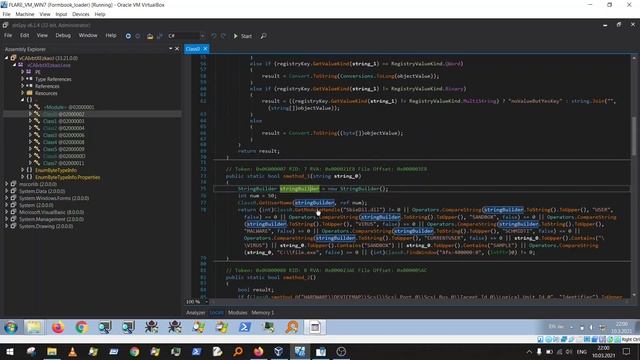Open Firefox in the host taskbar
640x360 pixels.
[x=258, y=352]
